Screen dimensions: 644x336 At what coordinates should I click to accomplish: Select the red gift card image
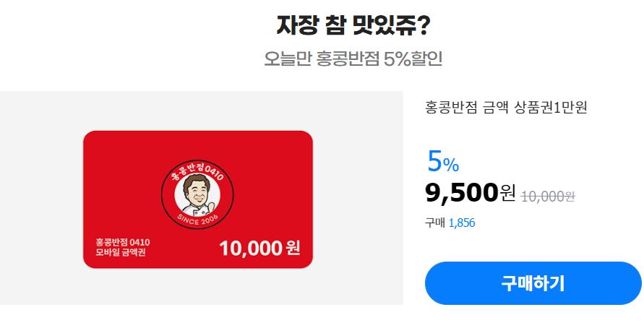(x=198, y=199)
